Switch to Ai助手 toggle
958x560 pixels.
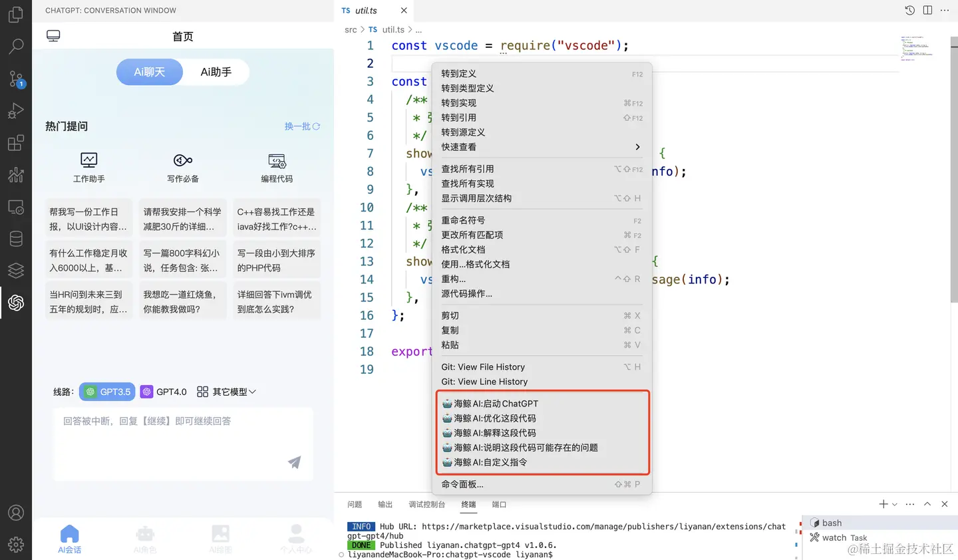216,72
